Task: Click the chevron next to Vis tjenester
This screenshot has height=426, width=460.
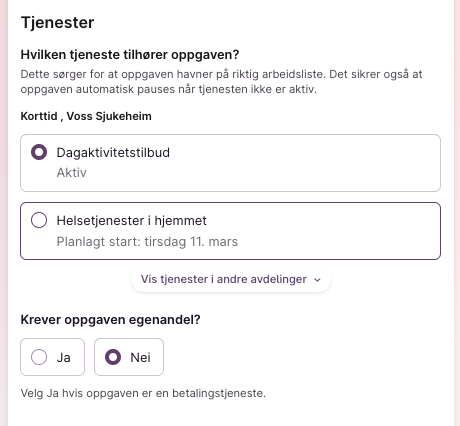Action: point(317,280)
